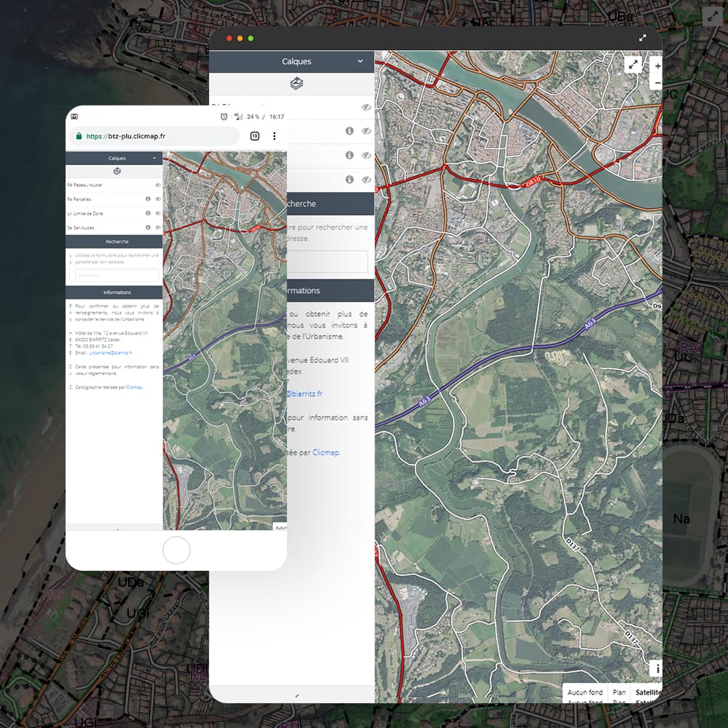Open info for Limite de Zone on phone
The height and width of the screenshot is (728, 728).
[x=148, y=213]
